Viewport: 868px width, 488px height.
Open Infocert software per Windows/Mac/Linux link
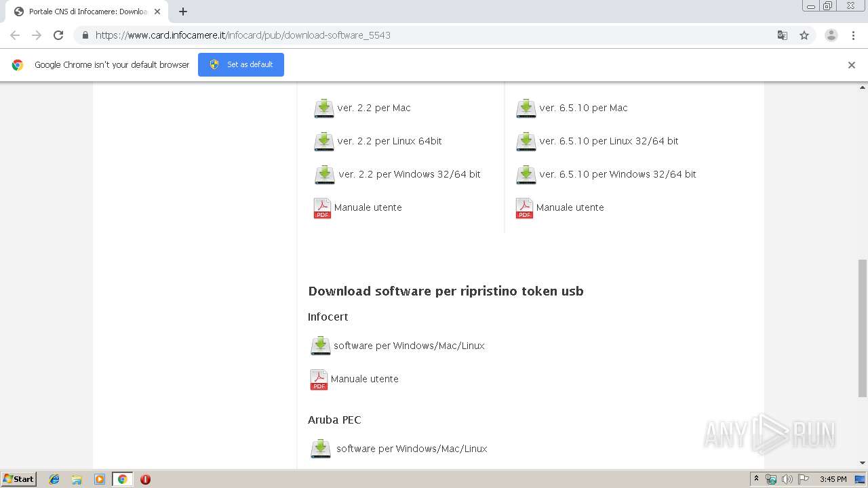click(x=409, y=346)
